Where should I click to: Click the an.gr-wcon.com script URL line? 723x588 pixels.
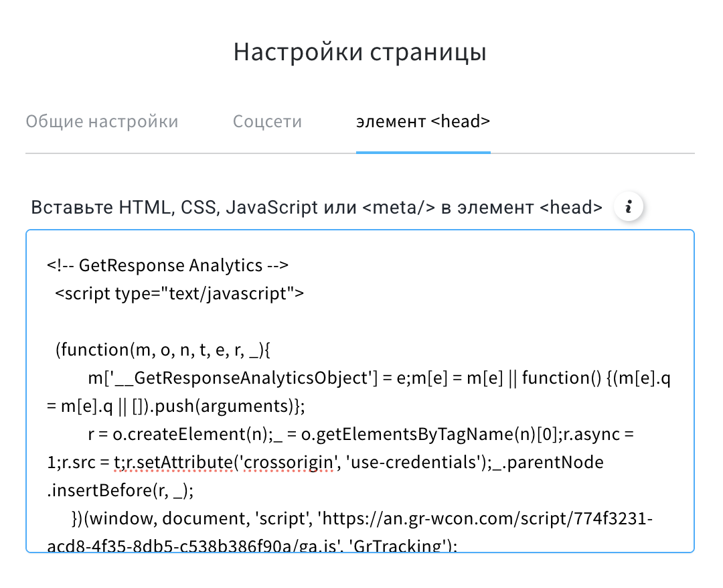pos(362,519)
